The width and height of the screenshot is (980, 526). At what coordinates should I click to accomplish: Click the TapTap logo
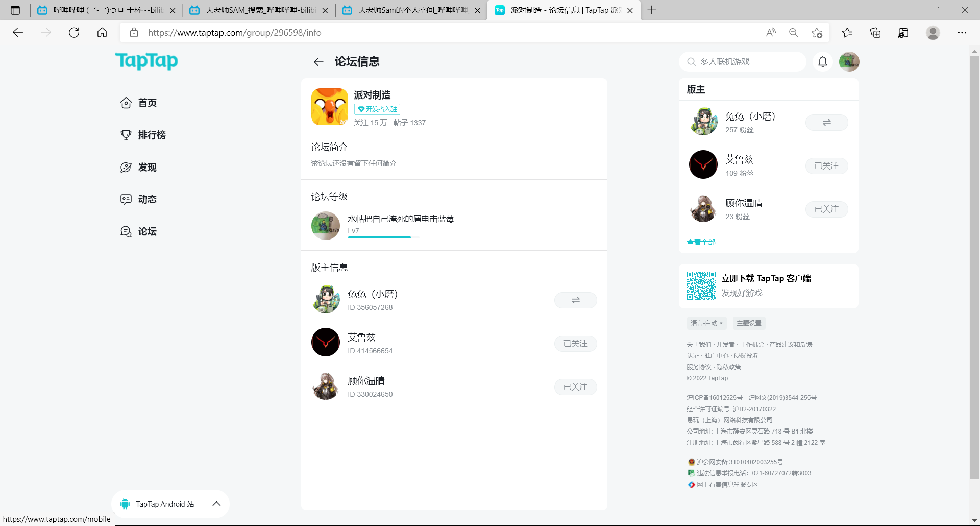[146, 61]
